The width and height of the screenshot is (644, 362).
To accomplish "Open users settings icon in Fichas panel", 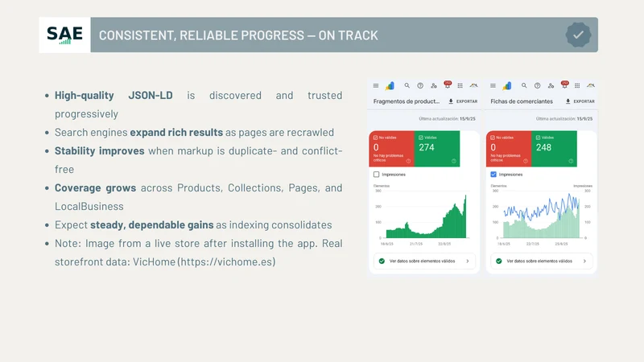I will pyautogui.click(x=551, y=86).
